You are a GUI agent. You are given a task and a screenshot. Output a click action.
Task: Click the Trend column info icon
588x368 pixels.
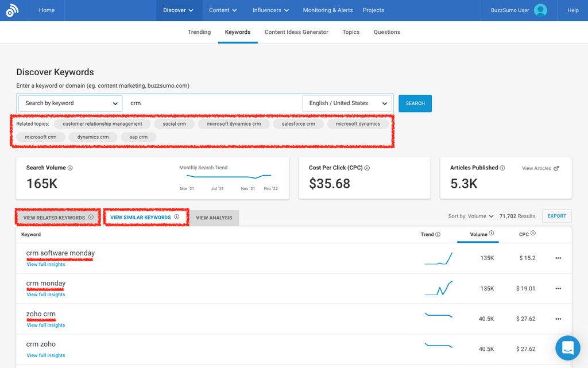[x=438, y=234]
